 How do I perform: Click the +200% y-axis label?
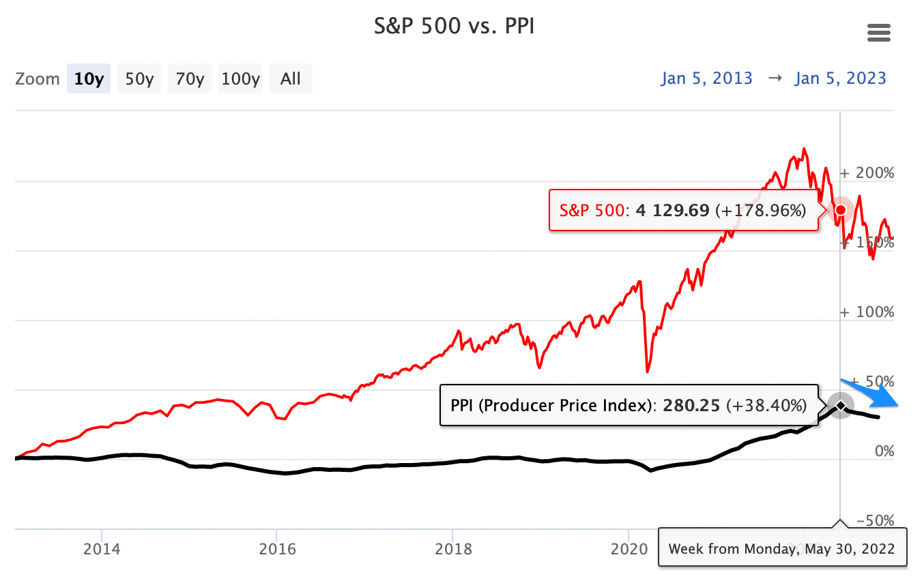867,173
